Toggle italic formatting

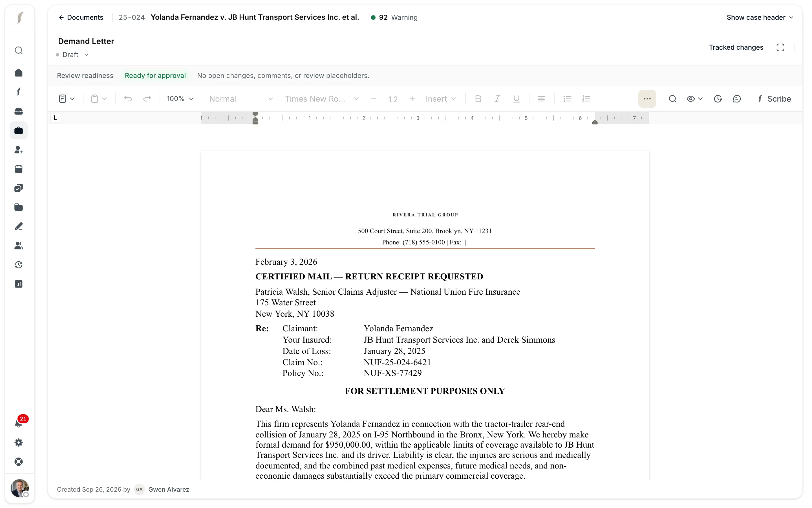(x=497, y=99)
